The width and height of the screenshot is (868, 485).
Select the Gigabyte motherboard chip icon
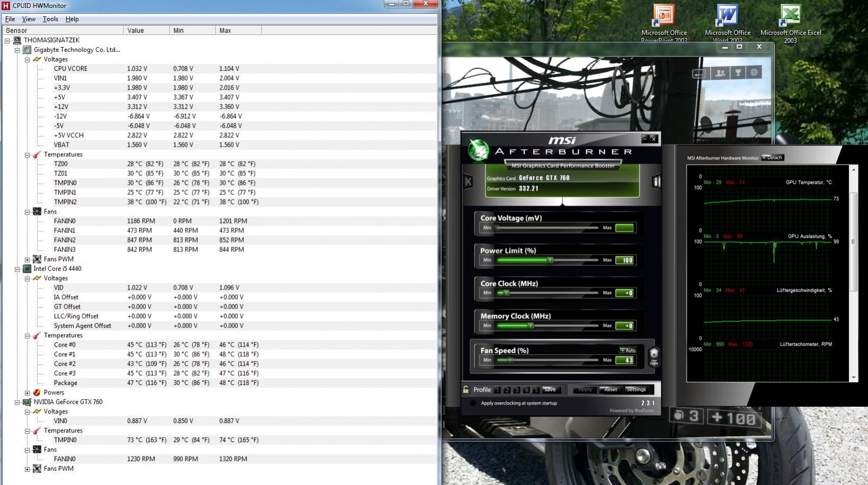(27, 50)
